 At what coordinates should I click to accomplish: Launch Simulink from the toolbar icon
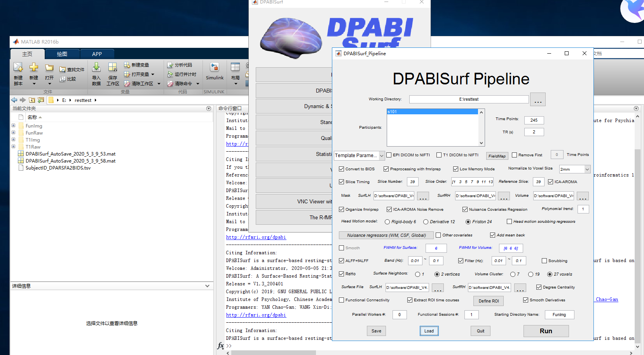pyautogui.click(x=215, y=67)
